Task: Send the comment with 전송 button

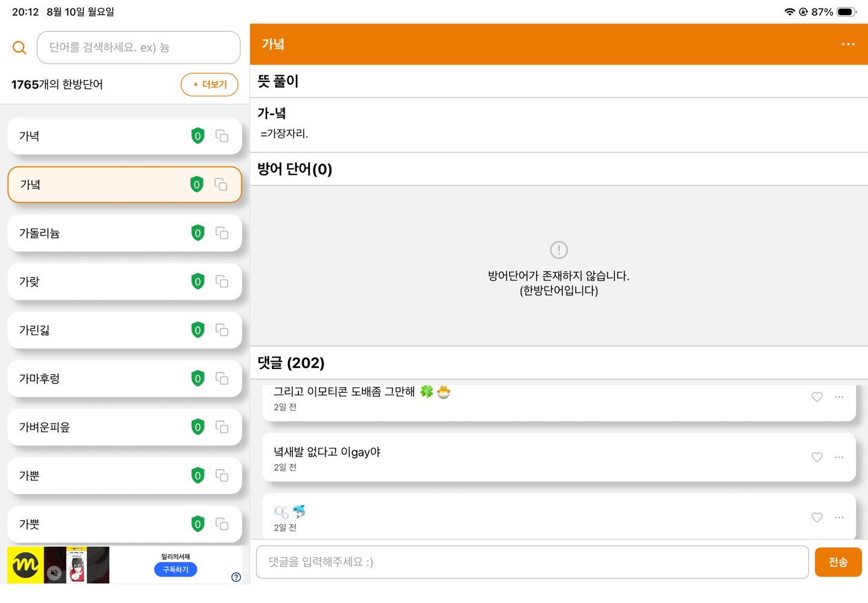Action: pyautogui.click(x=838, y=562)
